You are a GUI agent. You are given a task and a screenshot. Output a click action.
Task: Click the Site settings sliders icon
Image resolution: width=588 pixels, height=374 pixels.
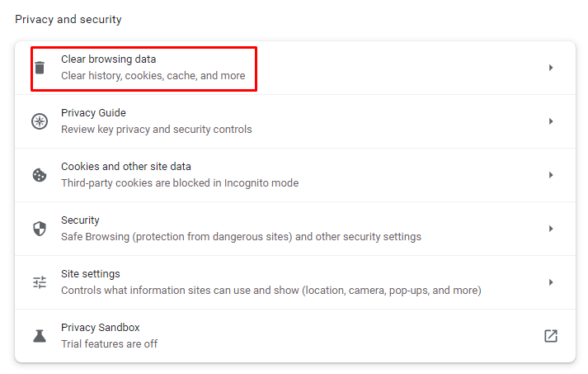click(40, 282)
